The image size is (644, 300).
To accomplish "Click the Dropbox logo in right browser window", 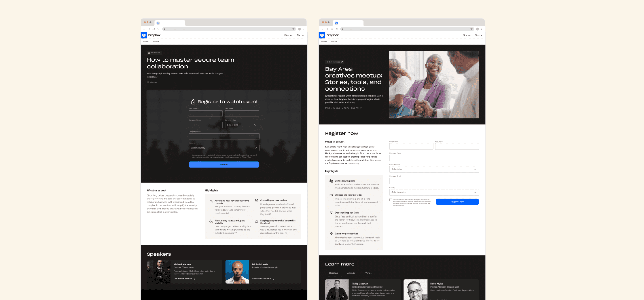I will [x=322, y=35].
